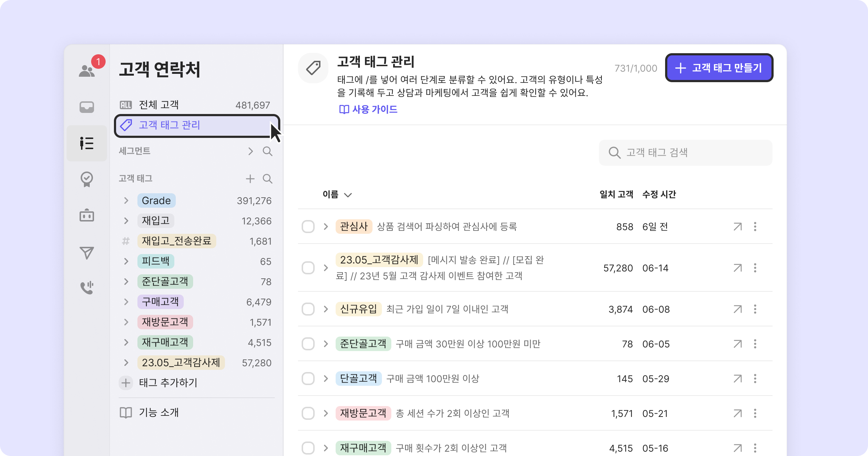Open the inbox icon in left rail
Image resolution: width=868 pixels, height=456 pixels.
click(87, 107)
